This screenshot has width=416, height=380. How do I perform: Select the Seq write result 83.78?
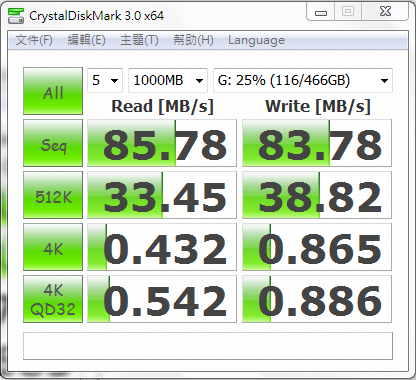[317, 143]
